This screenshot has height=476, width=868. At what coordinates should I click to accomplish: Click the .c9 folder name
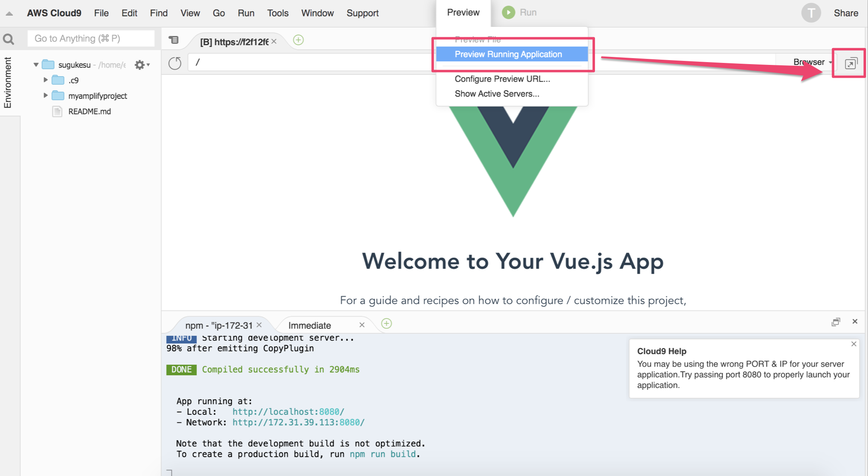coord(74,80)
